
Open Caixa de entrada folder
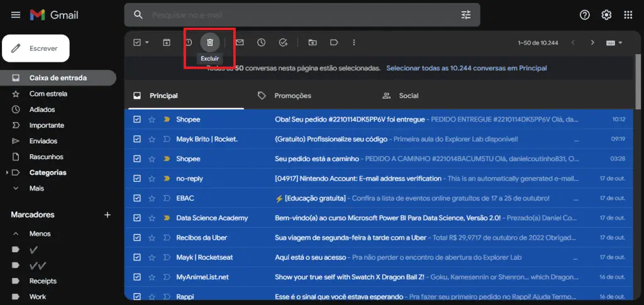[x=58, y=78]
